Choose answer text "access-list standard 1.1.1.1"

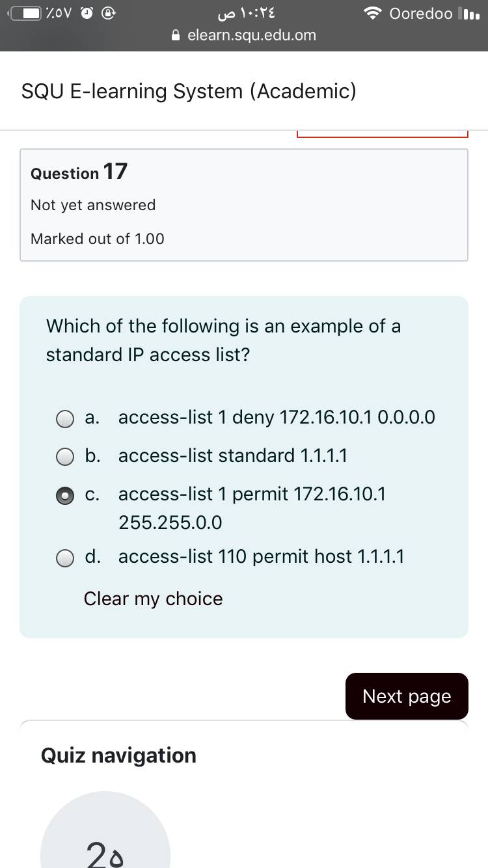(x=232, y=455)
